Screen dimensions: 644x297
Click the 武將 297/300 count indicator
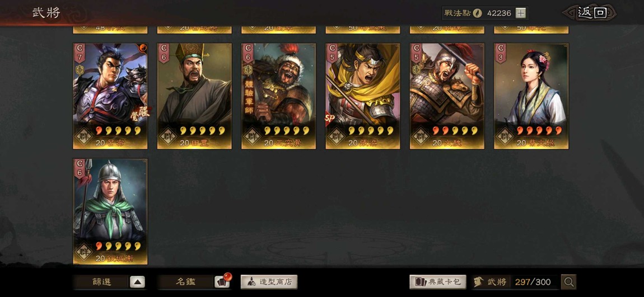[515, 282]
